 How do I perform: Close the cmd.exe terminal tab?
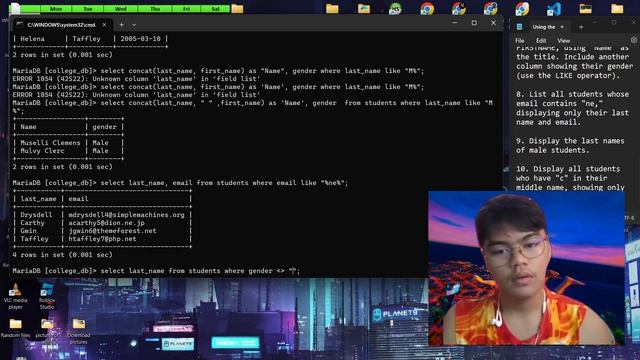pyautogui.click(x=104, y=25)
